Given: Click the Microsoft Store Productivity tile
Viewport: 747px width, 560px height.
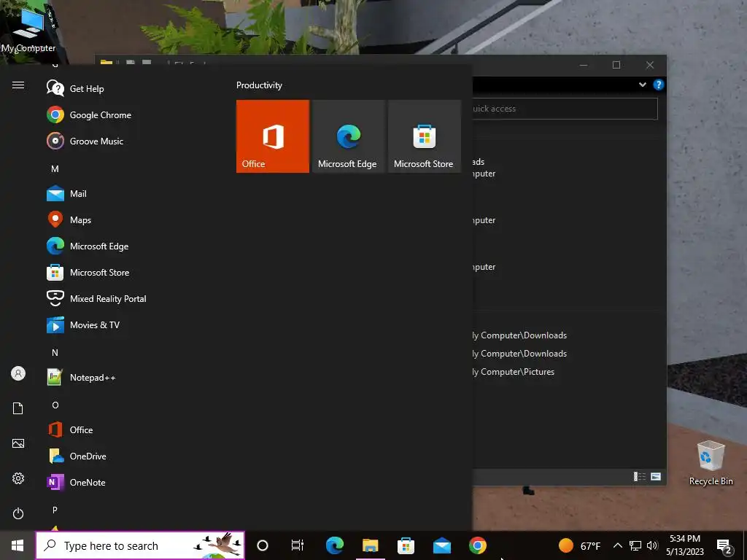Looking at the screenshot, I should [425, 136].
